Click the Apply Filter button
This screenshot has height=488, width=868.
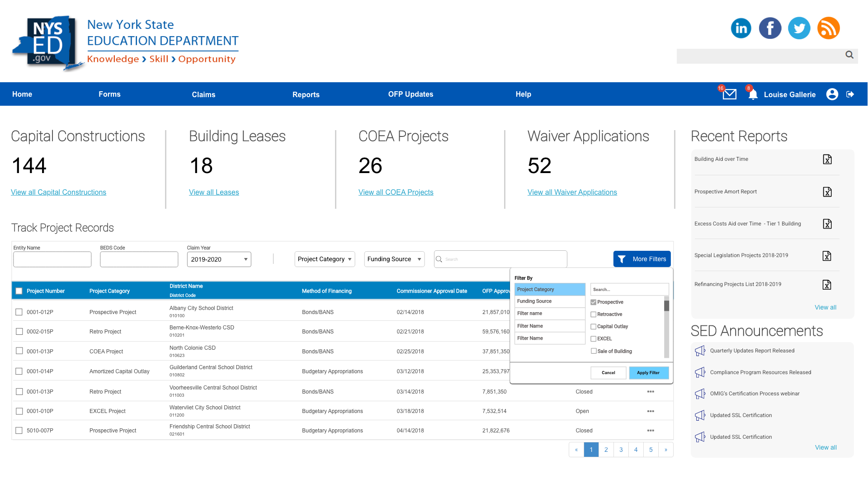pyautogui.click(x=648, y=373)
